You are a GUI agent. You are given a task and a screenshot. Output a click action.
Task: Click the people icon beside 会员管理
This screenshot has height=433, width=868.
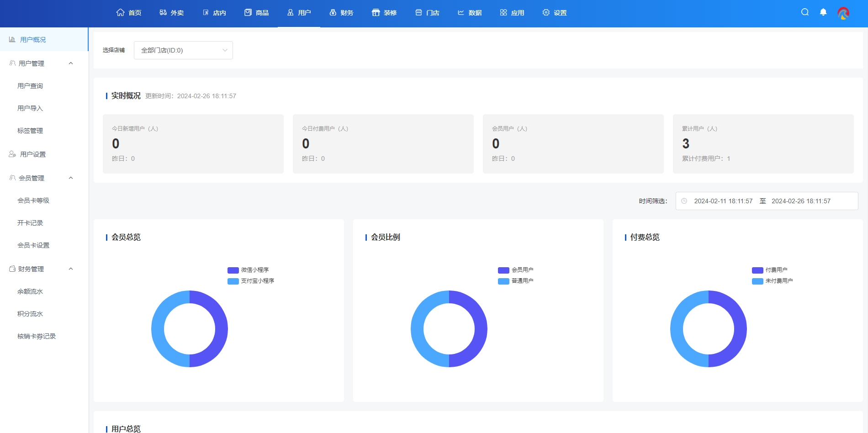[x=12, y=178]
